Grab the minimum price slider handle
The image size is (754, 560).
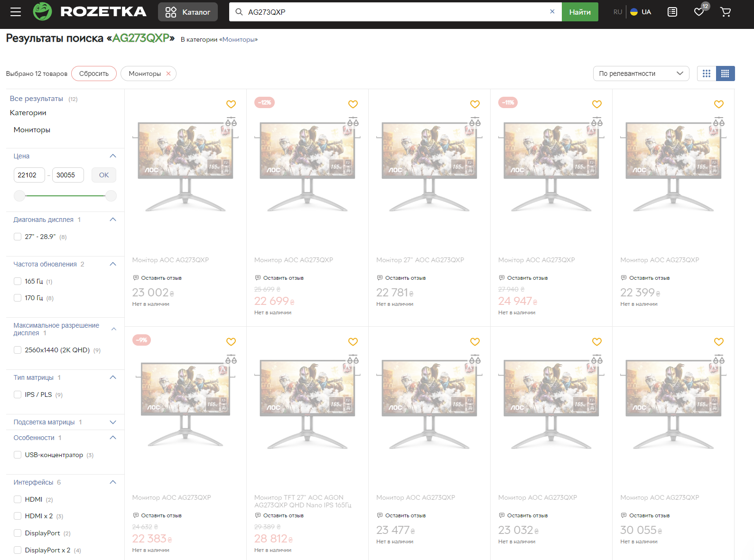click(x=19, y=195)
